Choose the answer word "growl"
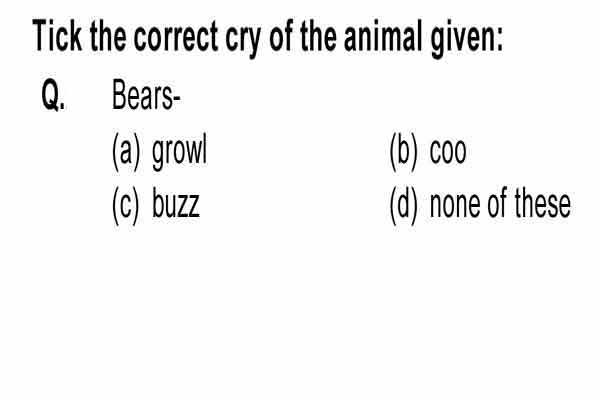 point(179,152)
